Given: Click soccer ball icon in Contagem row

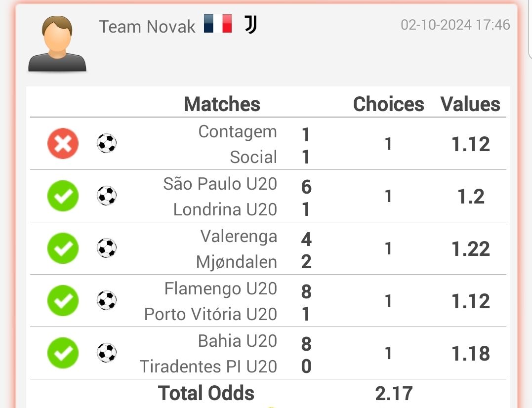Looking at the screenshot, I should [107, 143].
